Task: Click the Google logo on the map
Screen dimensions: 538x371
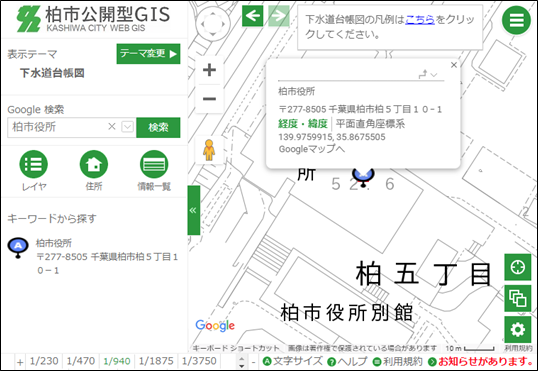Action: [215, 326]
